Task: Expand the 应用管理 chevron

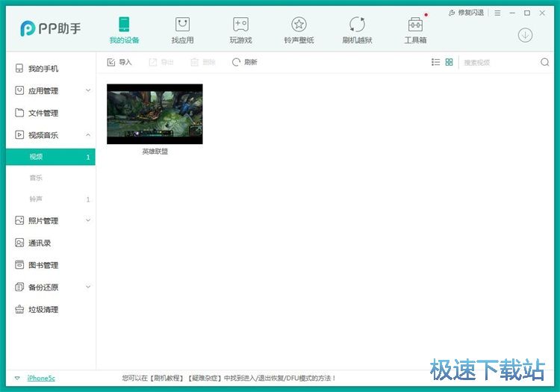Action: click(88, 90)
